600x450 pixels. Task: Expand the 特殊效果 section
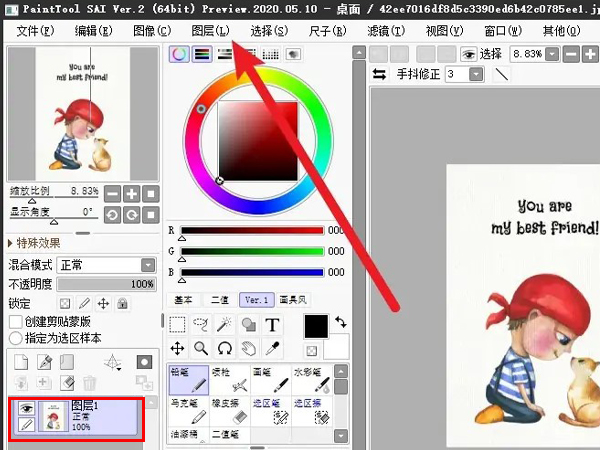34,243
